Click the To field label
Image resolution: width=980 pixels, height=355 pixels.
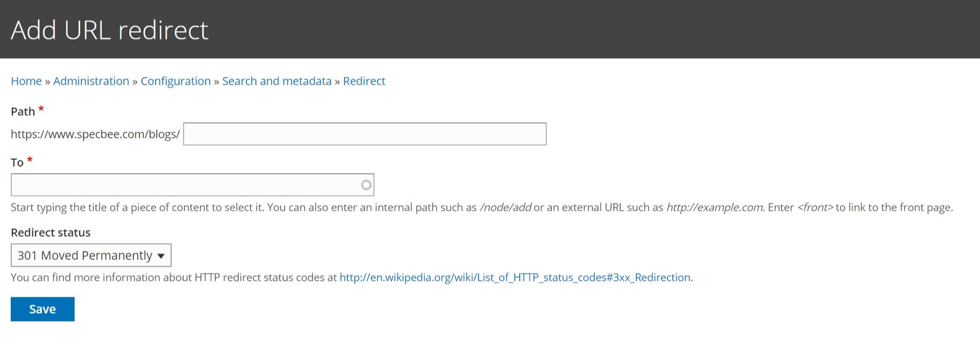(17, 163)
